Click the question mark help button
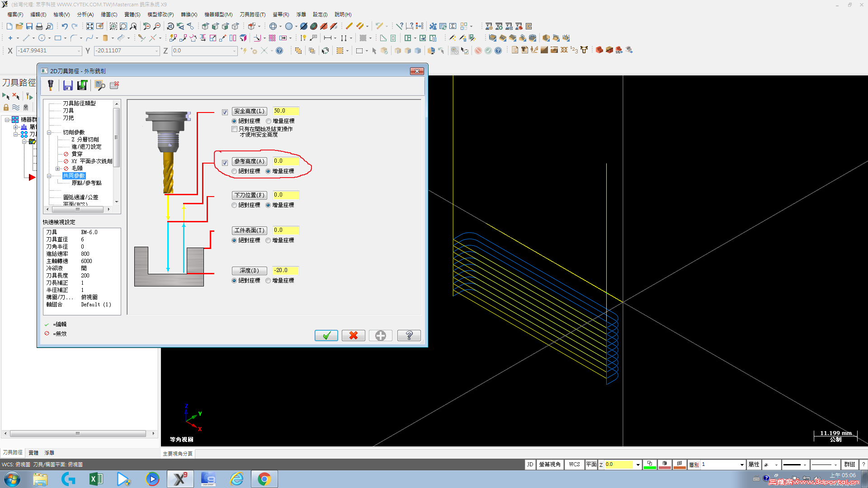The height and width of the screenshot is (488, 868). (409, 335)
